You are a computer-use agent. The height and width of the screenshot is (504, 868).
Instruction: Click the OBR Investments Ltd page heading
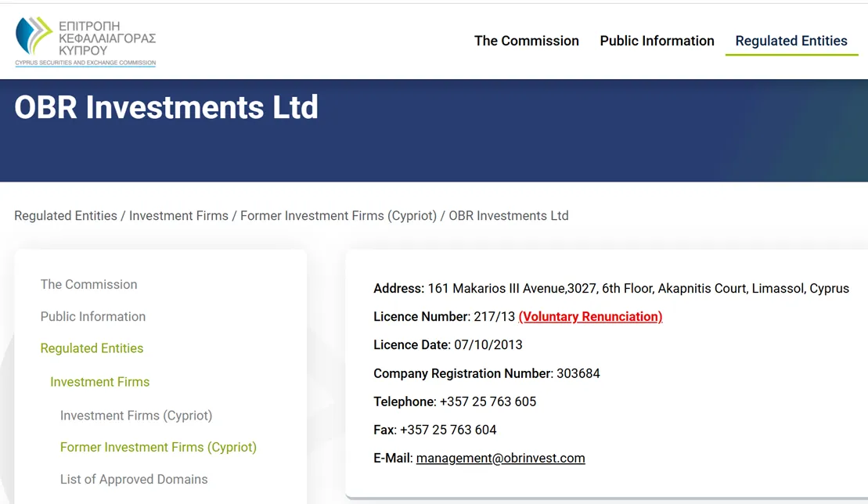166,106
